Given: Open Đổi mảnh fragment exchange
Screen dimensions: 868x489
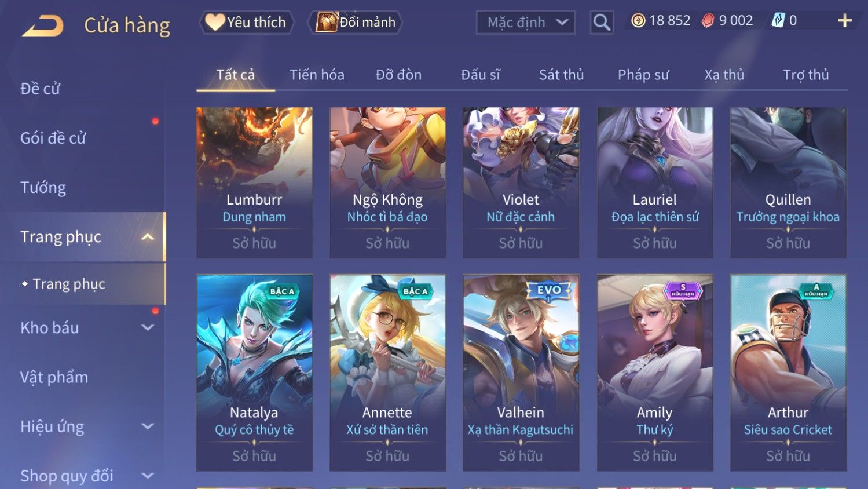Looking at the screenshot, I should click(355, 23).
